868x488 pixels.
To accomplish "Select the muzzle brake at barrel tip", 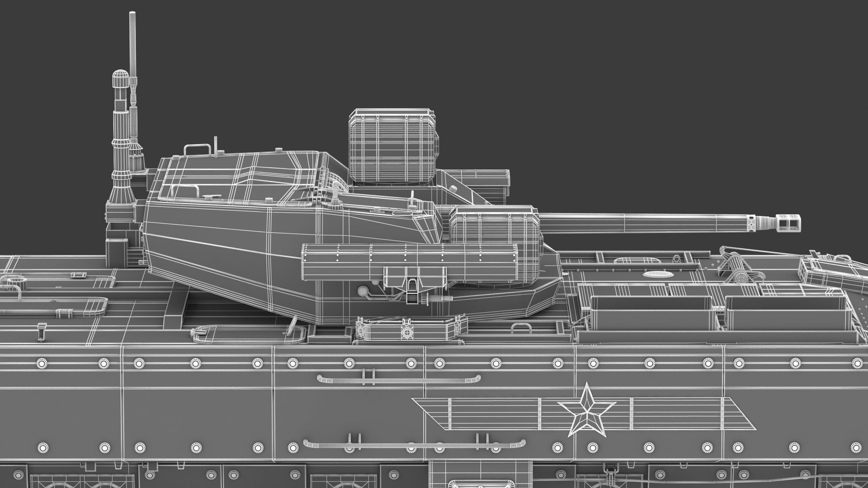I will [788, 223].
